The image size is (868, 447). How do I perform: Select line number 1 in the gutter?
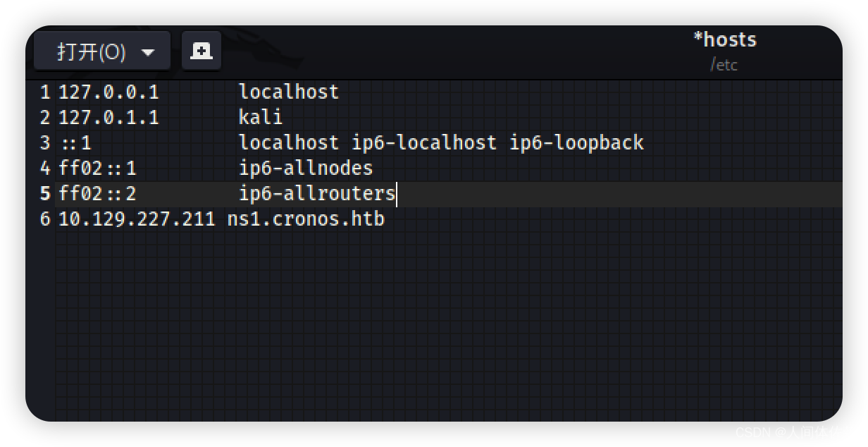point(44,92)
